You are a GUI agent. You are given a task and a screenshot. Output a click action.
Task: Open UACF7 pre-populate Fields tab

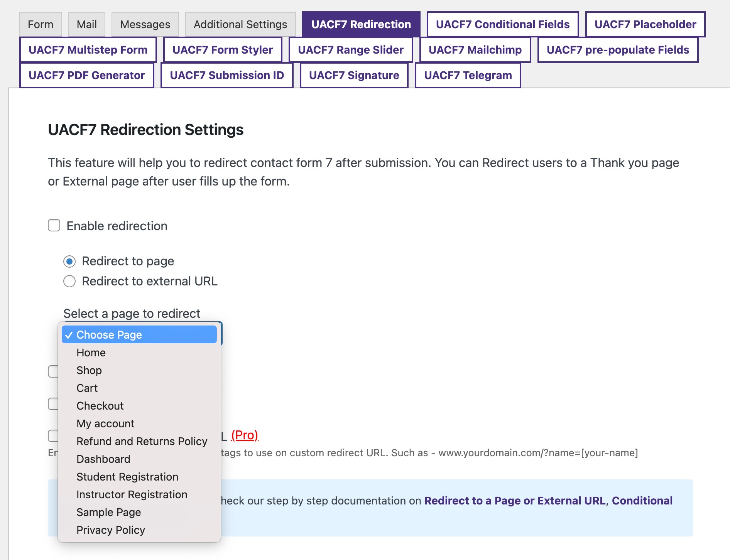(x=618, y=50)
